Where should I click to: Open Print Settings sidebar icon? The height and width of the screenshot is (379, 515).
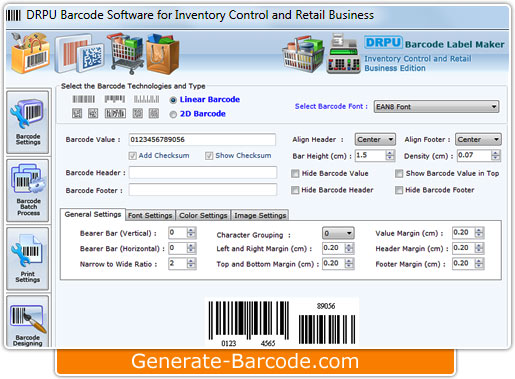coord(28,259)
